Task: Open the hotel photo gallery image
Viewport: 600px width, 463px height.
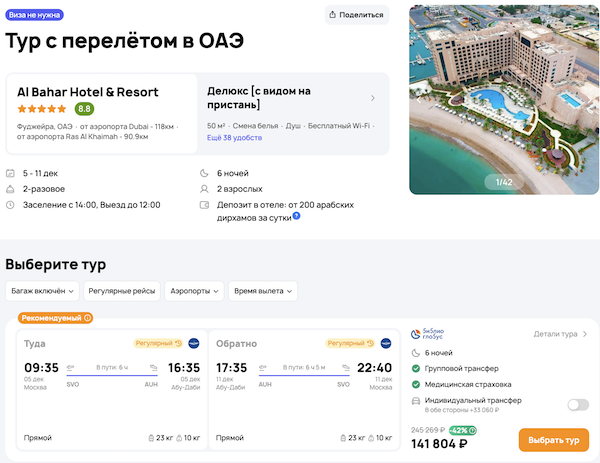Action: coord(503,98)
